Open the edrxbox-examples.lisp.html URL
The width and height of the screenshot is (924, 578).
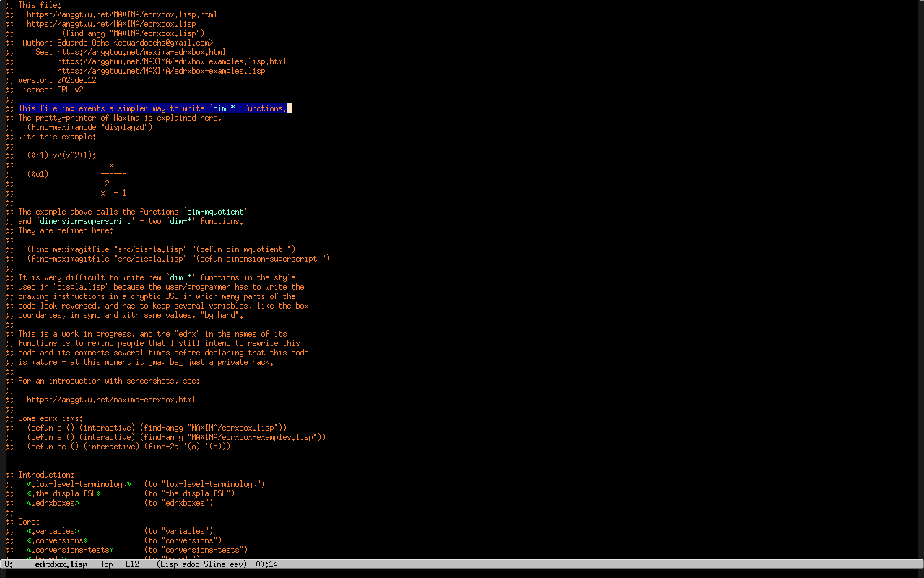(x=171, y=61)
